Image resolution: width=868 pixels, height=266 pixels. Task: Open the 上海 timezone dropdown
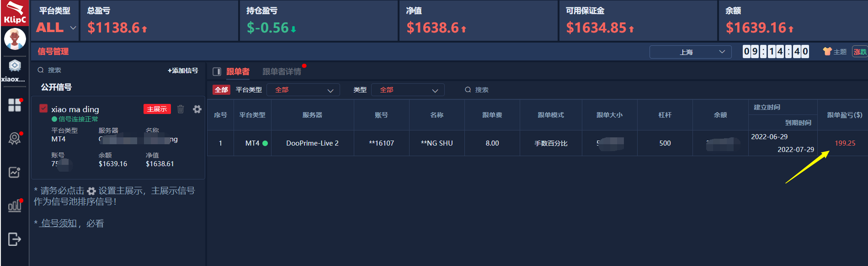[690, 52]
